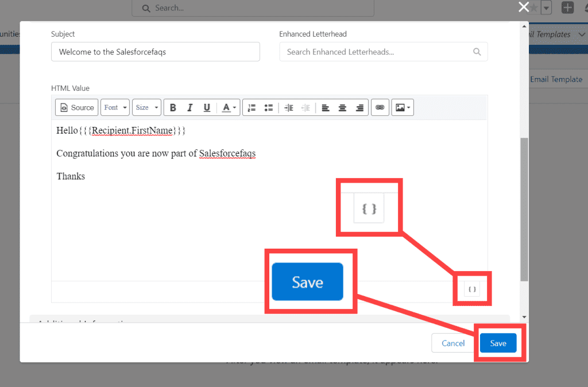The width and height of the screenshot is (588, 387).
Task: Open the text color picker
Action: tap(229, 107)
